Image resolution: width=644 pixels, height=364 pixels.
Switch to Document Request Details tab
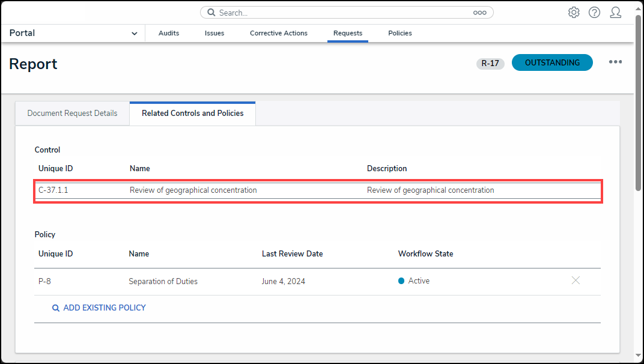72,113
